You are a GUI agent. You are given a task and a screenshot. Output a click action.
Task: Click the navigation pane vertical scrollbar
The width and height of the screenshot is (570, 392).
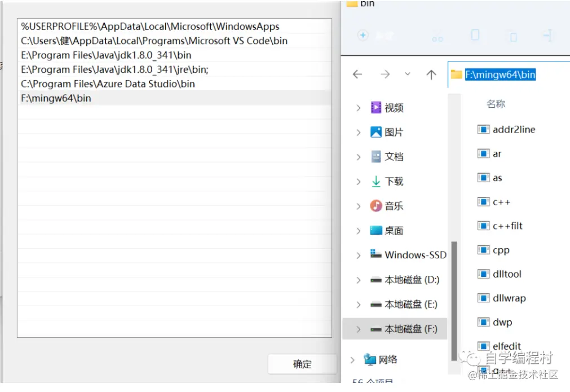(x=454, y=301)
